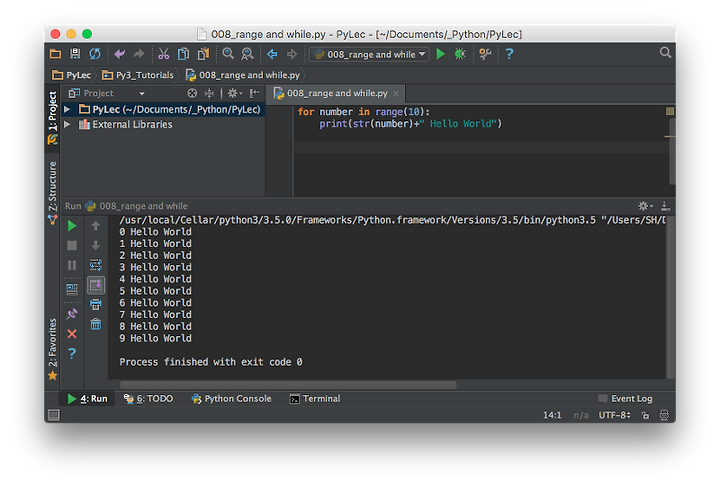720x486 pixels.
Task: Click the editor vertical scrollbar
Action: point(672,152)
